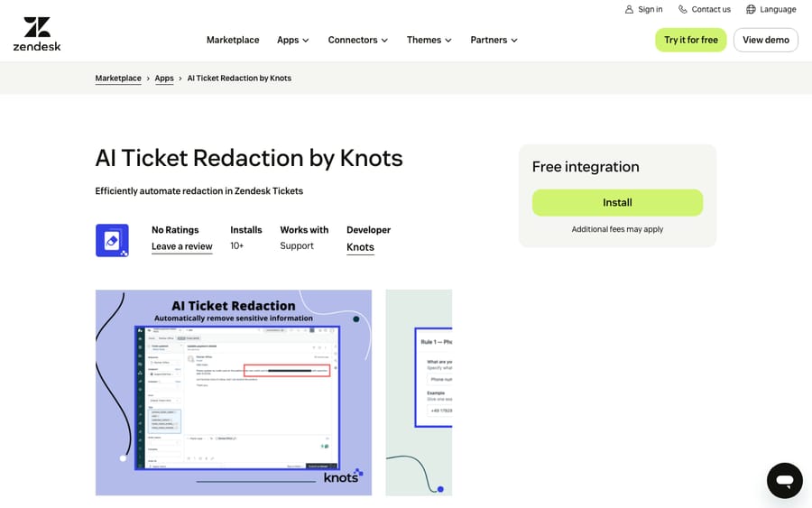The height and width of the screenshot is (508, 812).
Task: Open the Marketplace nav item
Action: [233, 40]
